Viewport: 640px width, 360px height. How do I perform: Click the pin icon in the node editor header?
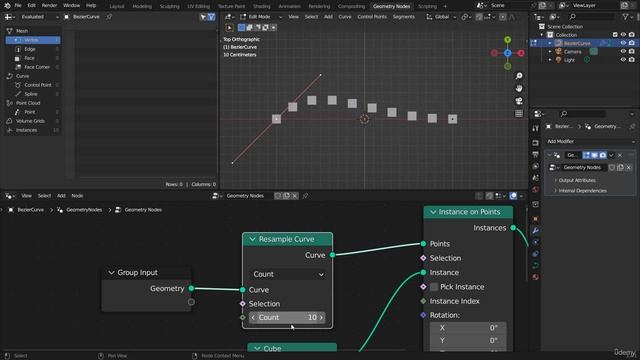(305, 196)
